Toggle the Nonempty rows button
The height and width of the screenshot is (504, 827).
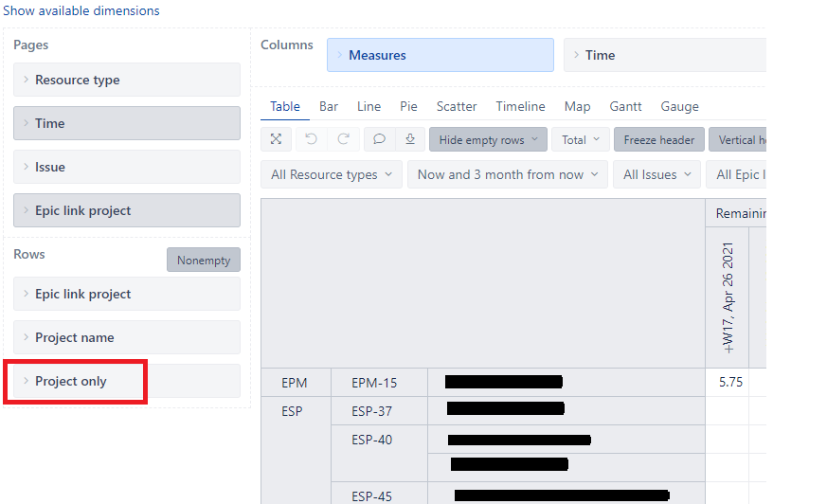203,260
